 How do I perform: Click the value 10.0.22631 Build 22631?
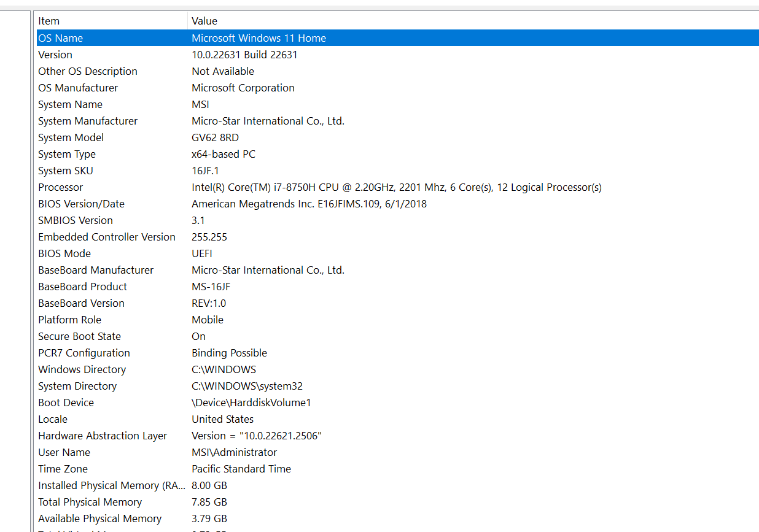pyautogui.click(x=244, y=55)
